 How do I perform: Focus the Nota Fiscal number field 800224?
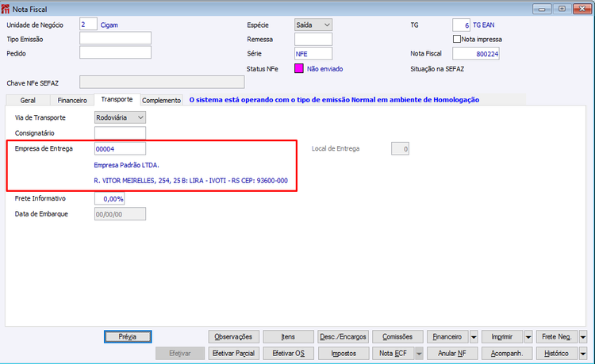pos(476,54)
